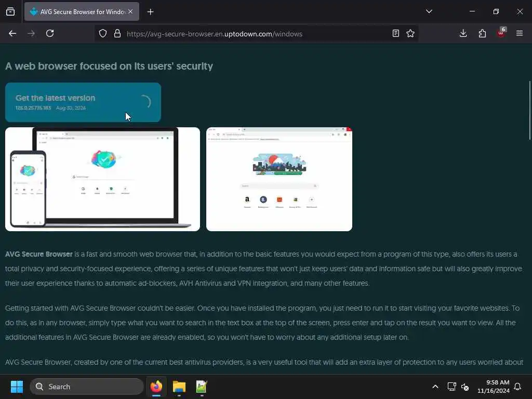Show site security padlock details
This screenshot has height=399, width=532.
[117, 33]
